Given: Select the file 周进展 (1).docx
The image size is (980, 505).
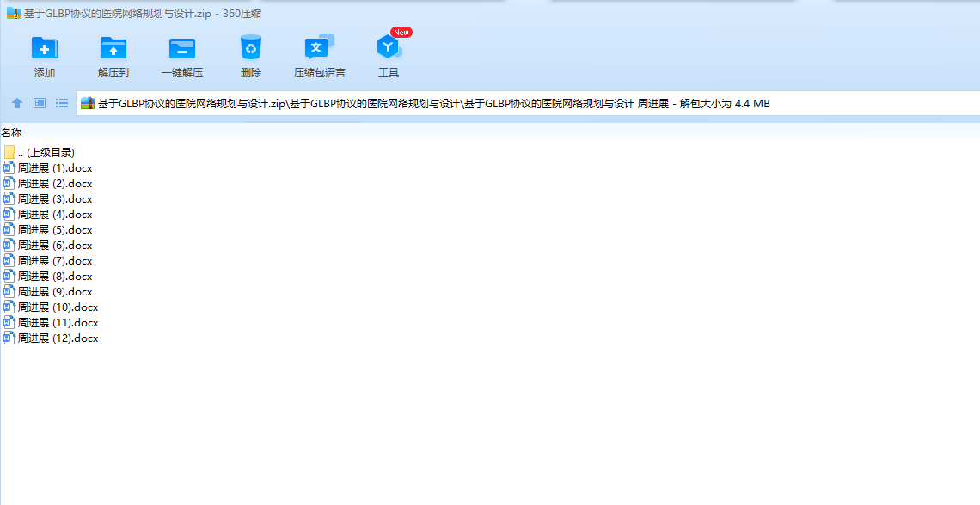Looking at the screenshot, I should pos(48,168).
